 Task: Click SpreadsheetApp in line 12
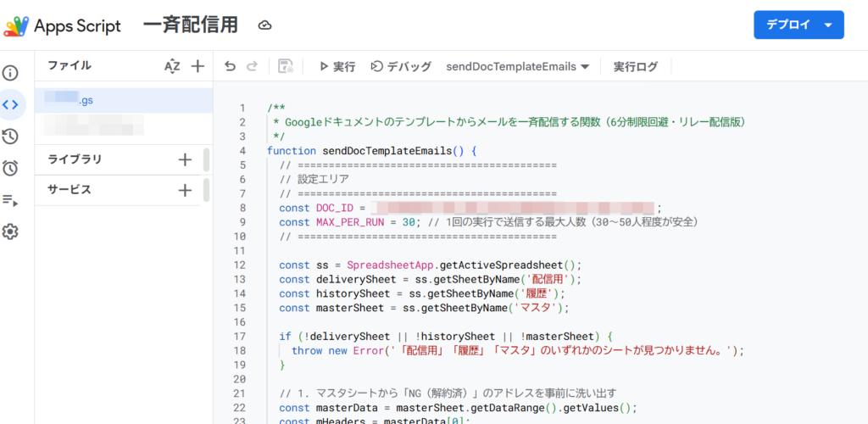[390, 265]
